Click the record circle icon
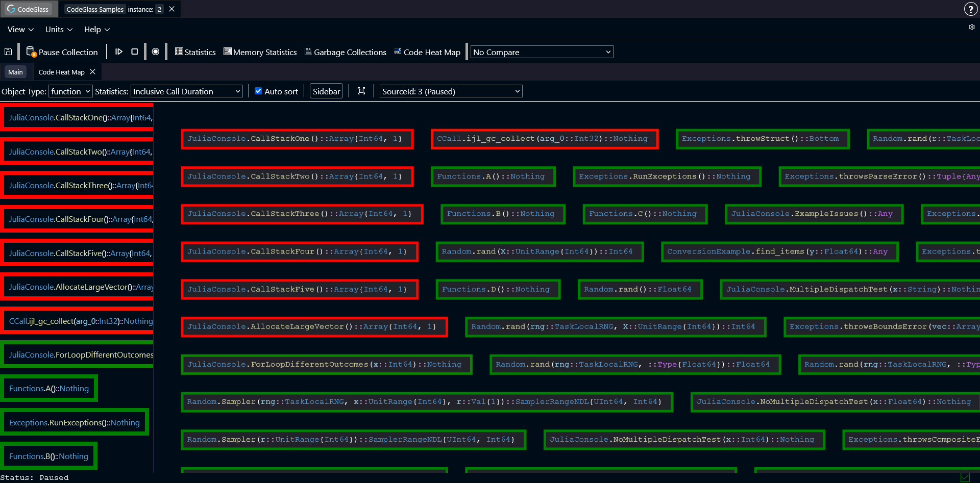980x483 pixels. point(156,52)
